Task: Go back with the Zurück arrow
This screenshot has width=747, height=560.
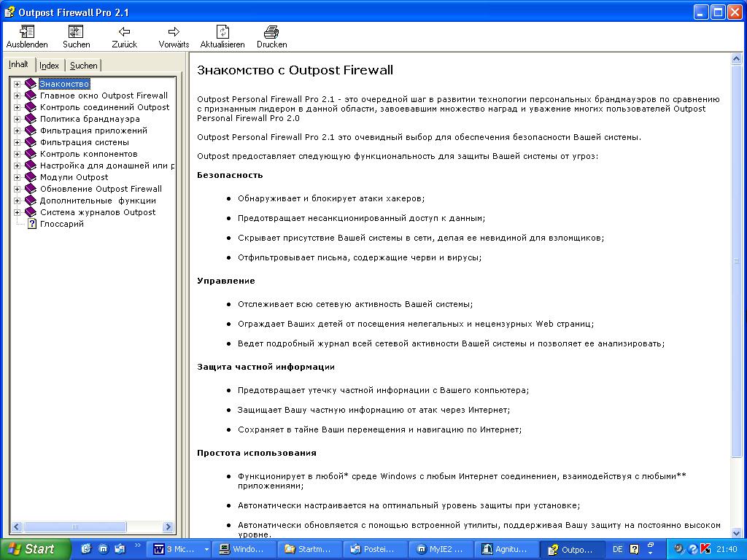Action: click(124, 32)
